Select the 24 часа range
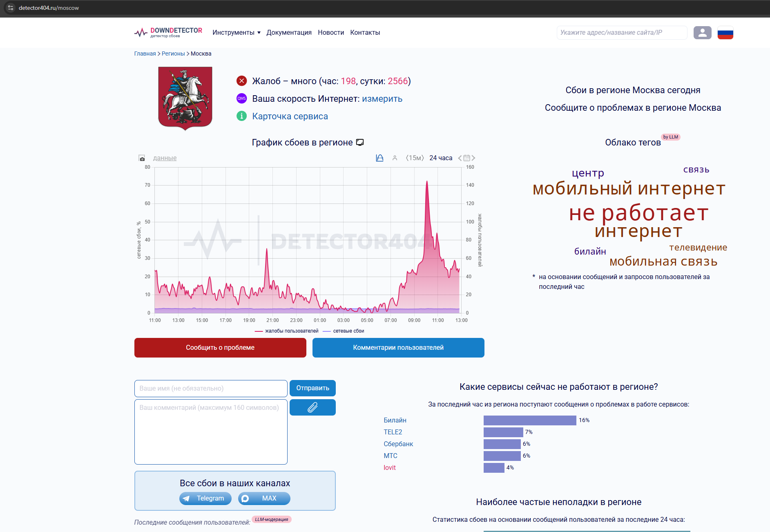The image size is (770, 532). click(441, 158)
